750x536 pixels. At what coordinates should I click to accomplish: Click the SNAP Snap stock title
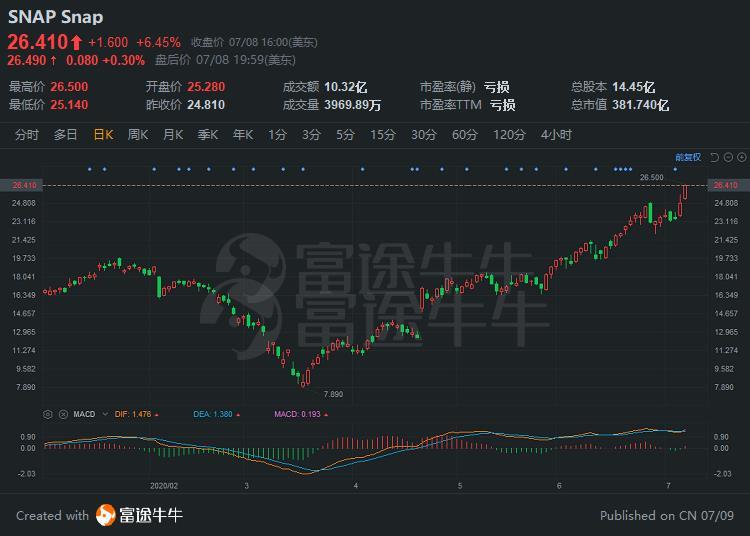(55, 17)
